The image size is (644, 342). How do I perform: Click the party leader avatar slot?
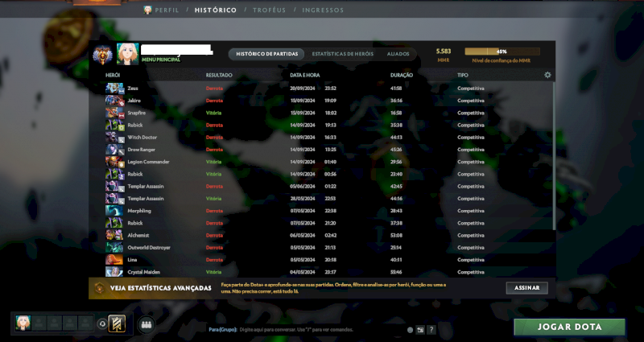(x=23, y=323)
